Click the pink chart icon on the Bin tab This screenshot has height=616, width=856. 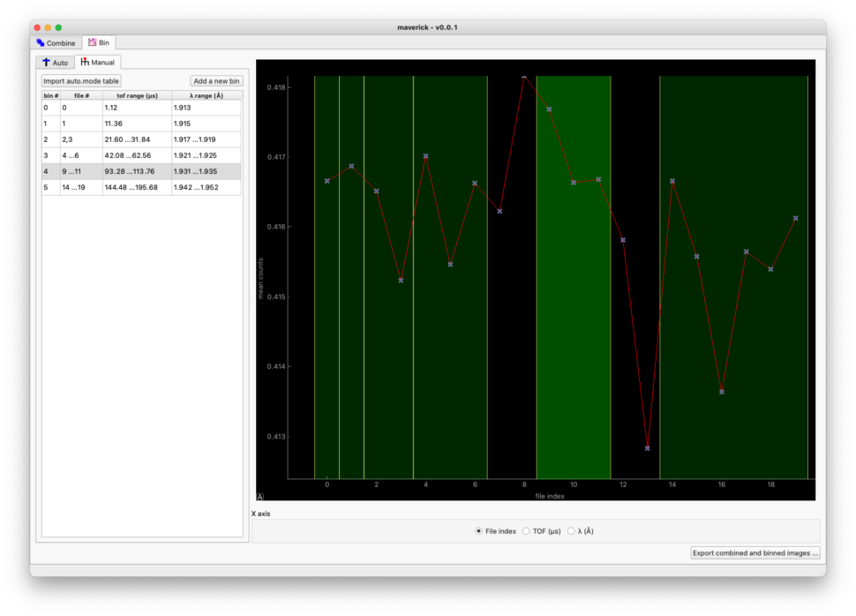pyautogui.click(x=92, y=42)
